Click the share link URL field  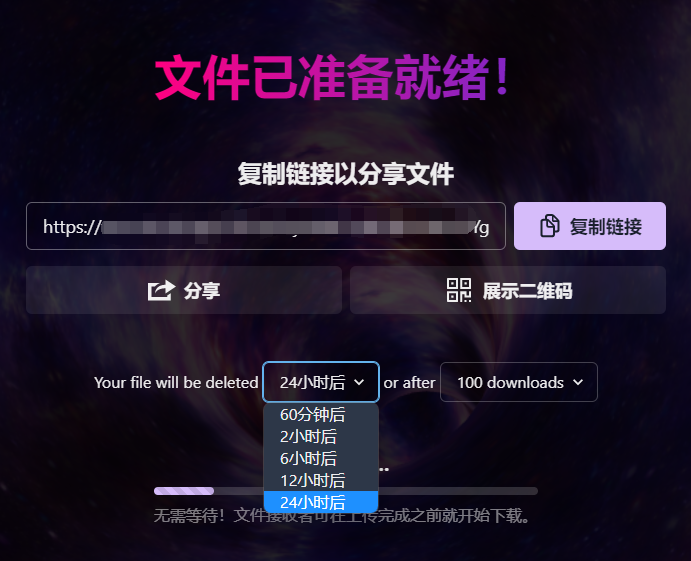pos(266,226)
